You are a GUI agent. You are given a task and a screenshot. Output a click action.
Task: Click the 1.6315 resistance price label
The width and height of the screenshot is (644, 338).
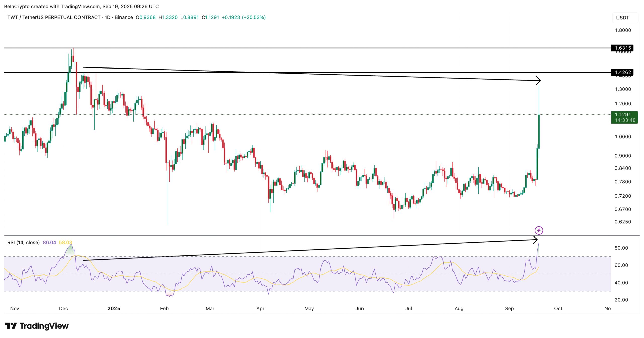click(623, 48)
